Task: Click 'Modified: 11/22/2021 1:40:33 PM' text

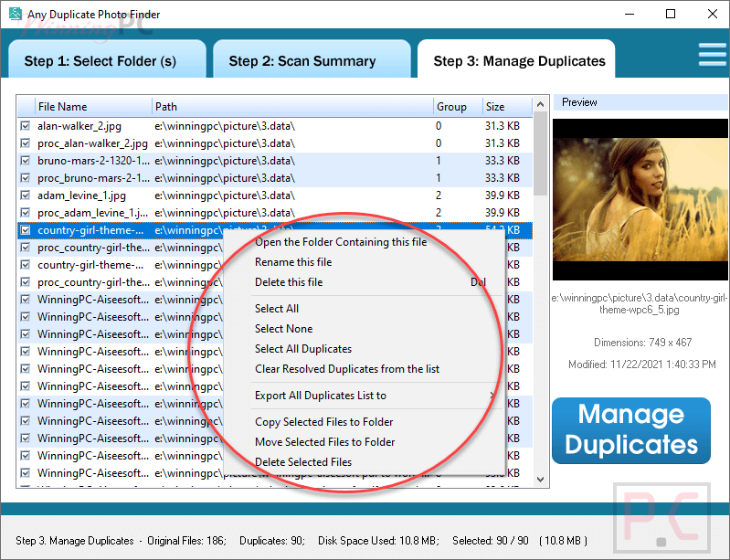Action: pyautogui.click(x=642, y=364)
